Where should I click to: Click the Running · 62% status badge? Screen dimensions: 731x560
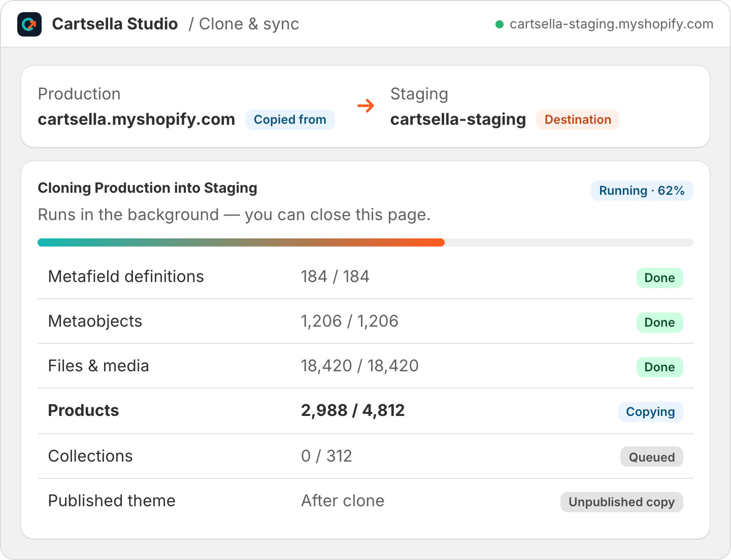click(x=642, y=191)
